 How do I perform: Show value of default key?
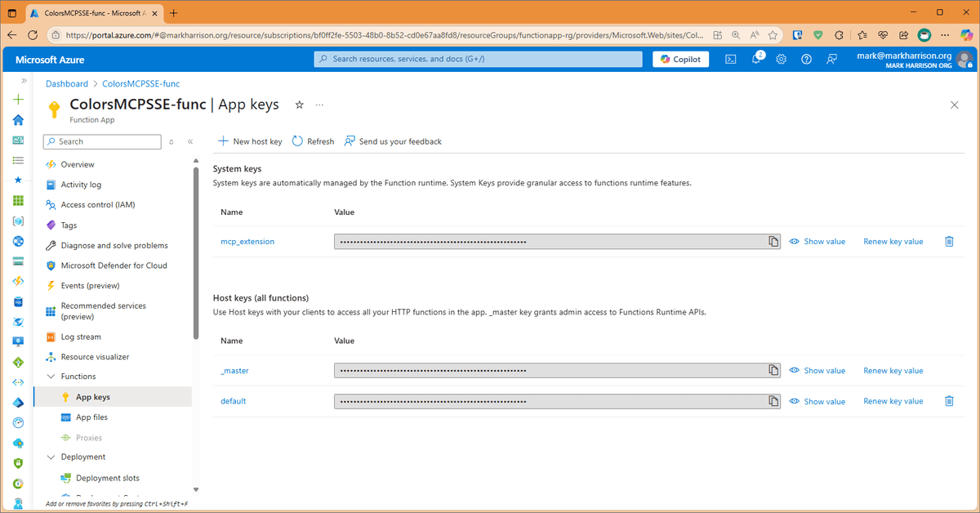click(817, 401)
